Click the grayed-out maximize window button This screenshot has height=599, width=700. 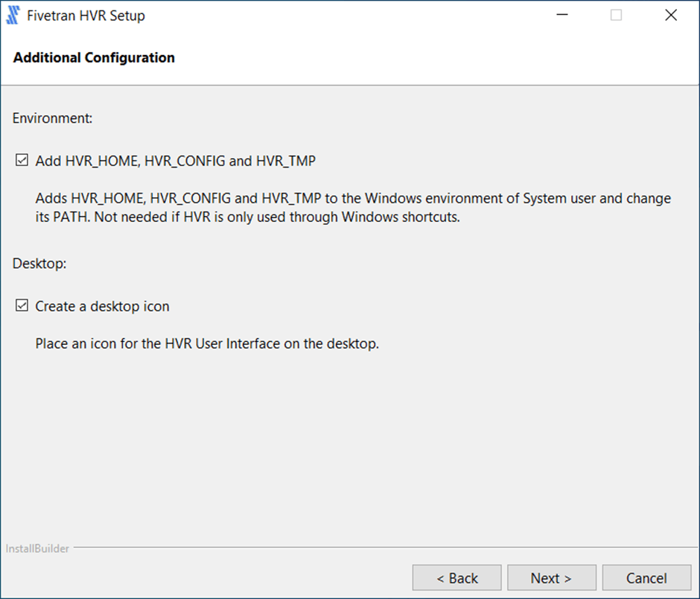click(616, 15)
